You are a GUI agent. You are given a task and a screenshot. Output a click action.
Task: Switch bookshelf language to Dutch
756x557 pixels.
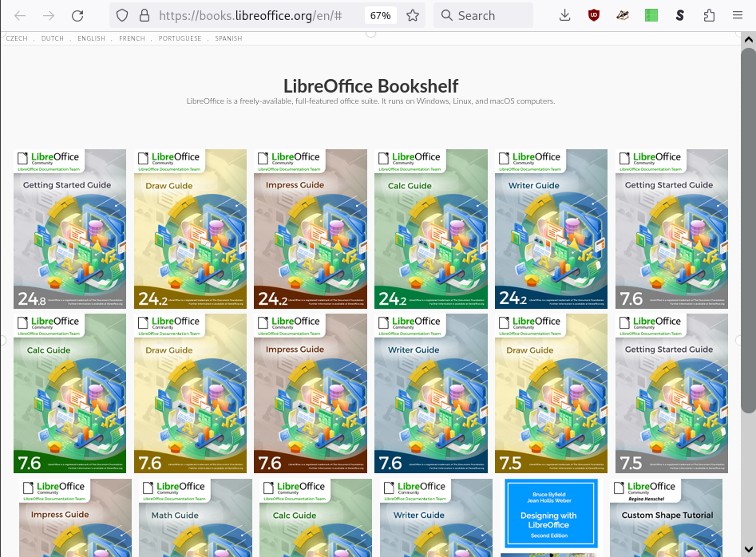pos(53,38)
